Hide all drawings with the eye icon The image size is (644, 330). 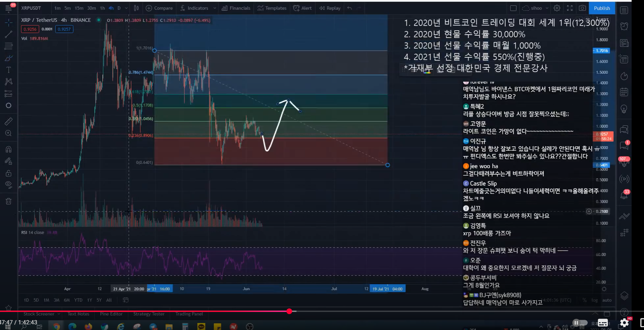coord(8,185)
